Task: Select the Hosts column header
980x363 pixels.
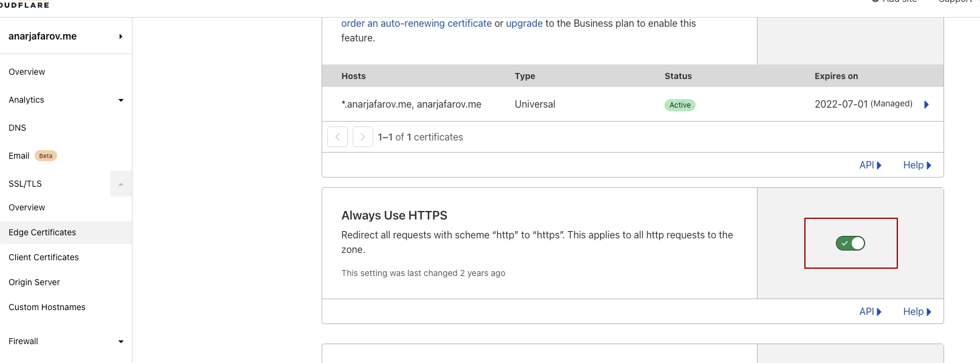Action: pyautogui.click(x=354, y=76)
